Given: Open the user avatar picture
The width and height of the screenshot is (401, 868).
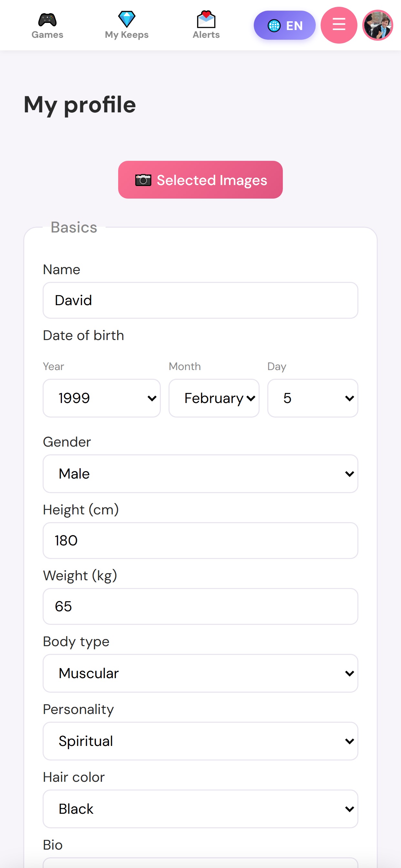Looking at the screenshot, I should 377,25.
